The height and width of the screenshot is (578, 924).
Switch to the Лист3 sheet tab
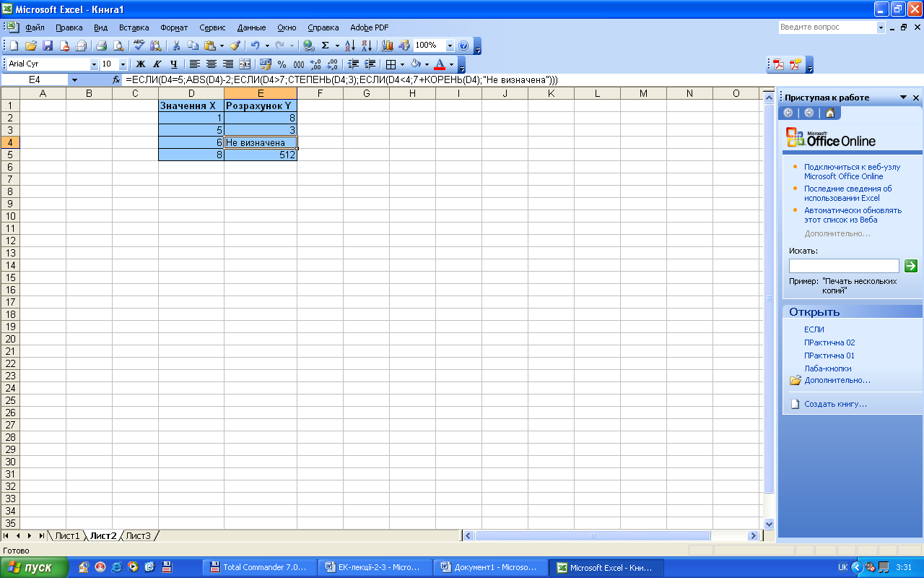pos(138,536)
